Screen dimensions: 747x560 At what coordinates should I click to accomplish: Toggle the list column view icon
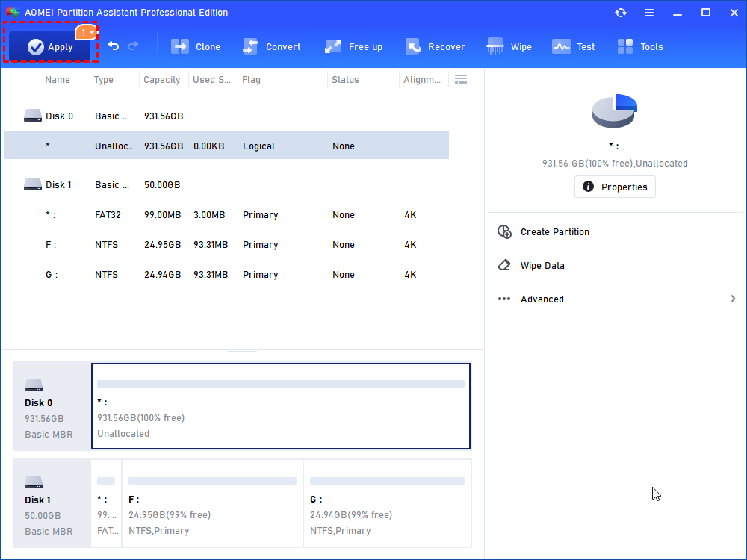[461, 80]
